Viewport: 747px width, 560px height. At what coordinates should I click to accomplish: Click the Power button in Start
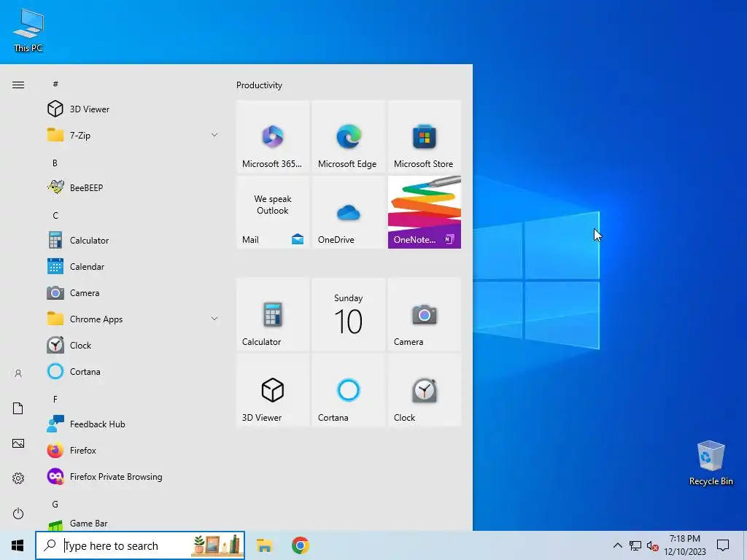[x=18, y=513]
